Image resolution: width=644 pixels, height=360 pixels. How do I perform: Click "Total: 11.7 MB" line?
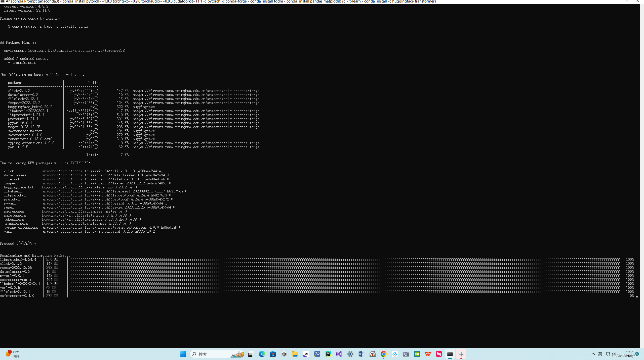107,155
